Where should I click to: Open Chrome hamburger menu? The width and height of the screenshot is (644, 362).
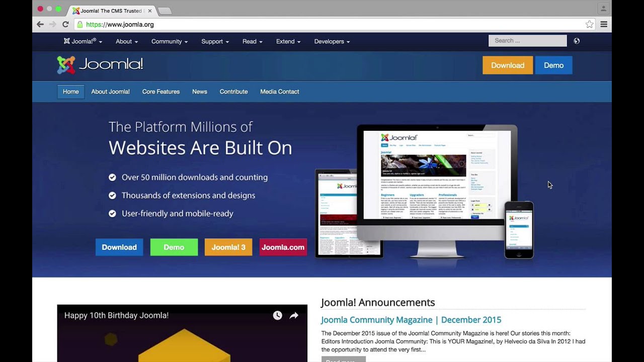click(x=604, y=24)
